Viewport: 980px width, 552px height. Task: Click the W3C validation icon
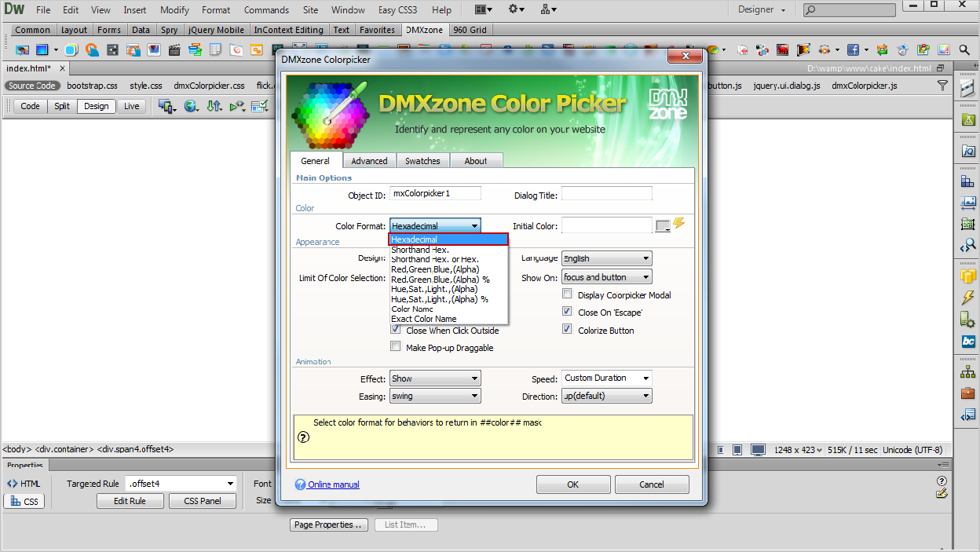(237, 106)
